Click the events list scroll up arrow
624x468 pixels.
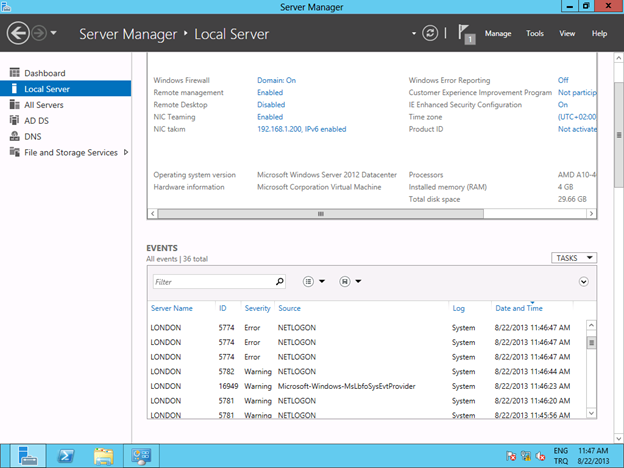591,326
